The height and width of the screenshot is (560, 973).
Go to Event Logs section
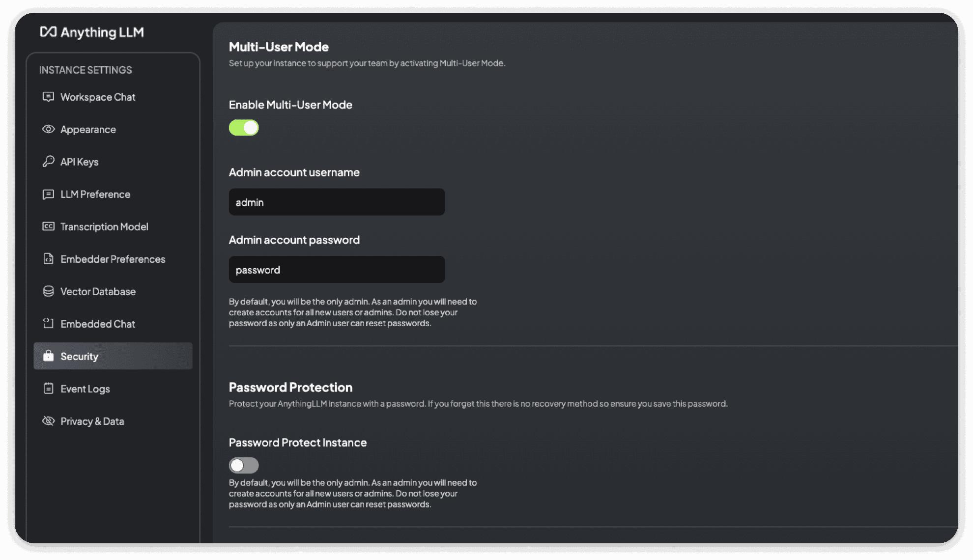(x=85, y=389)
